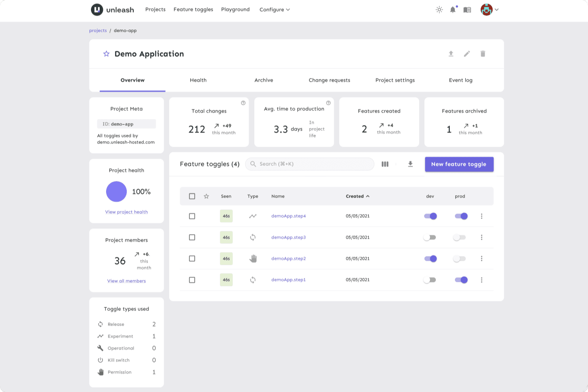Open Feature toggles in top navigation
Screen dimensions: 588x392
(193, 10)
